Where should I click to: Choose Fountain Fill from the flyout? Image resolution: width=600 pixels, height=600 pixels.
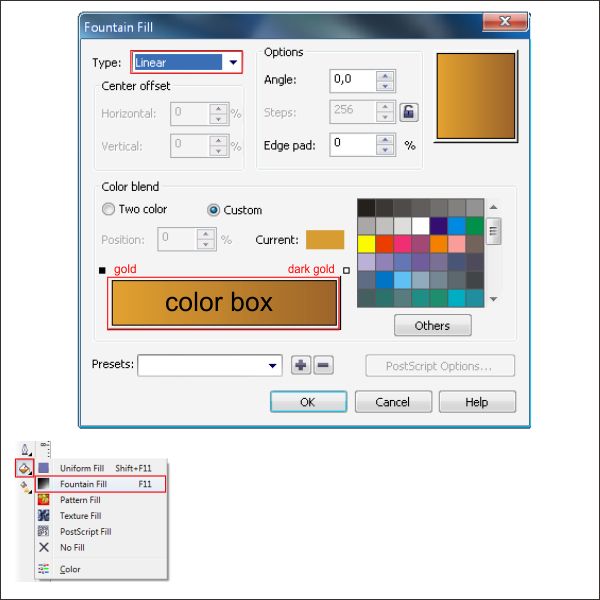pyautogui.click(x=101, y=484)
